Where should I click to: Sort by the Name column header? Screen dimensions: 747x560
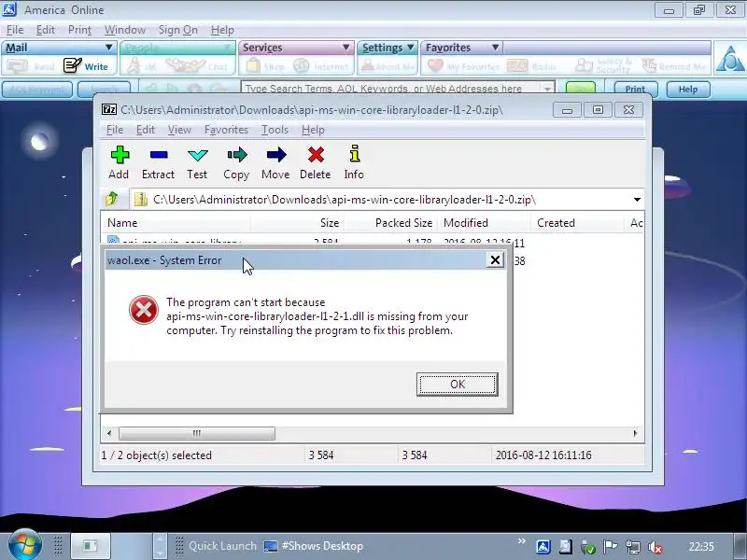tap(176, 223)
